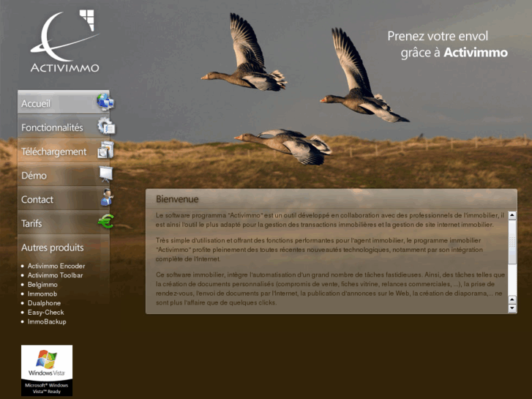Image resolution: width=532 pixels, height=399 pixels.
Task: Go to the Téléchargement page
Action: tap(64, 150)
